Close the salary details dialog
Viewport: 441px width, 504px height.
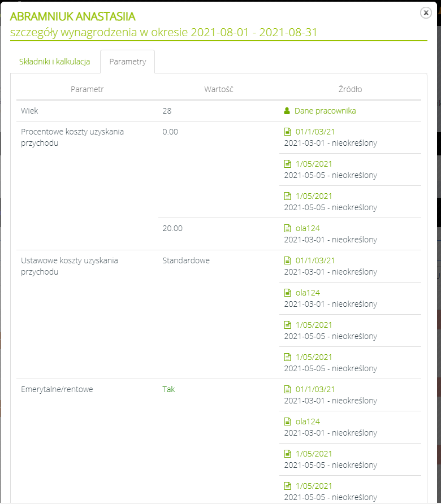click(426, 13)
